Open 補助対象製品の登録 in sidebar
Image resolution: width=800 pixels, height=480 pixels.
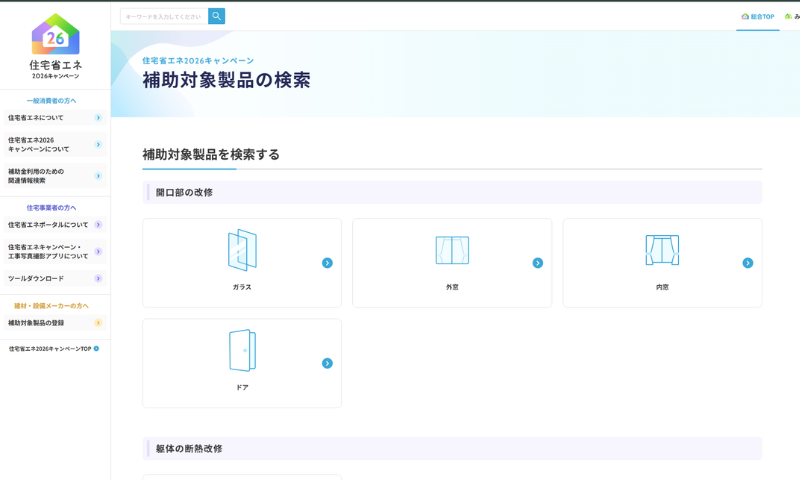tap(54, 323)
